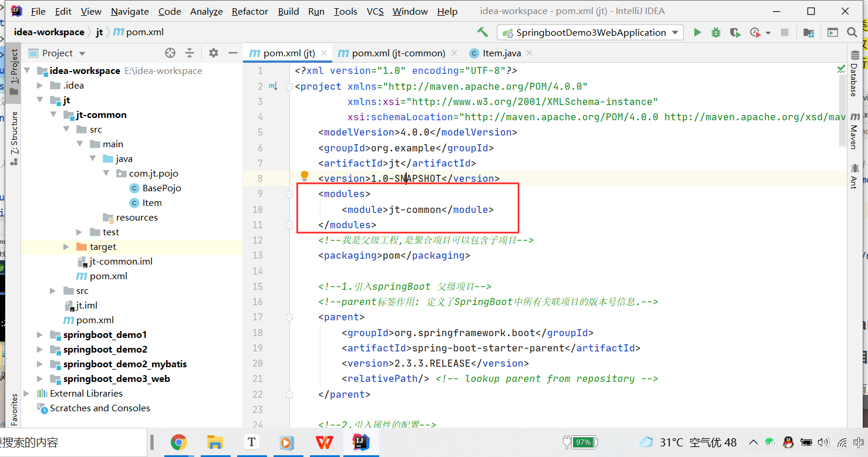
Task: Open the Analyze menu
Action: 207,11
